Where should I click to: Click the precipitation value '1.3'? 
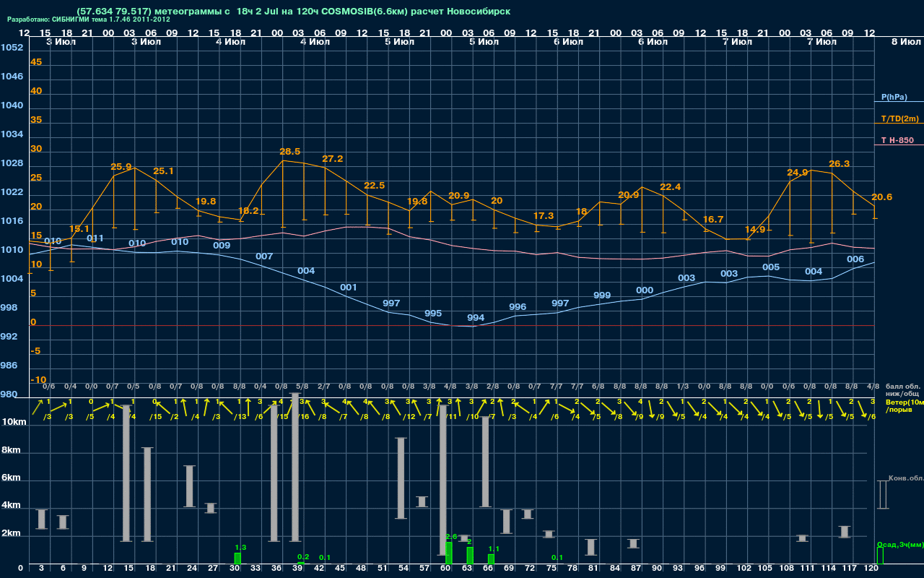241,548
